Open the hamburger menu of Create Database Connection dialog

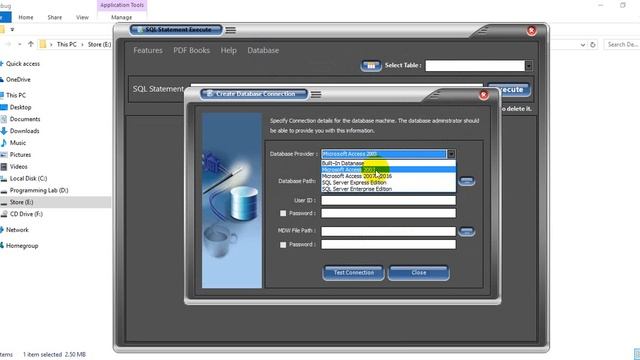pos(316,95)
